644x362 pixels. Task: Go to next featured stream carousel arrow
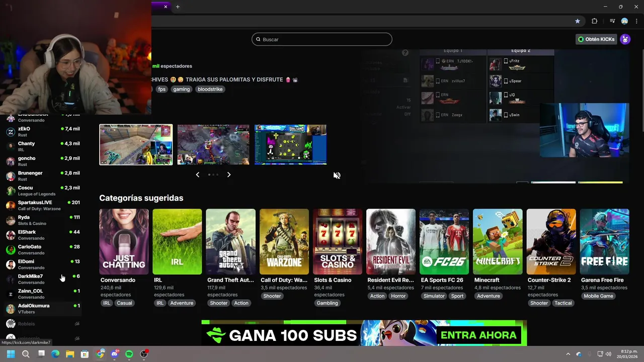[x=229, y=174]
